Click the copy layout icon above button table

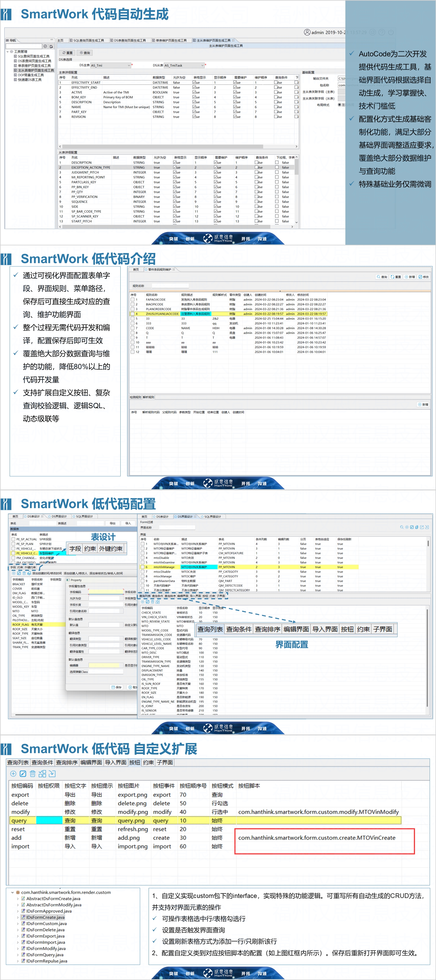coord(42,773)
